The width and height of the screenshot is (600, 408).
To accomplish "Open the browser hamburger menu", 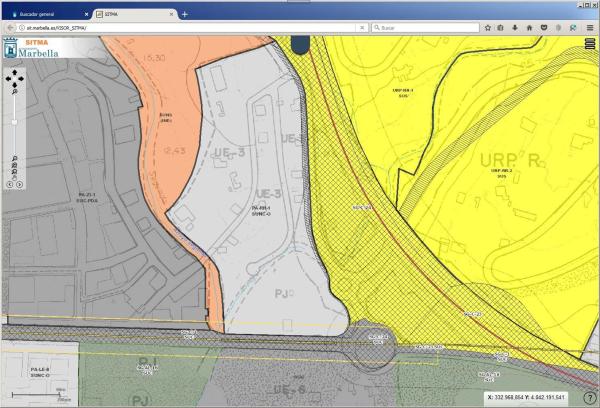I will (590, 28).
